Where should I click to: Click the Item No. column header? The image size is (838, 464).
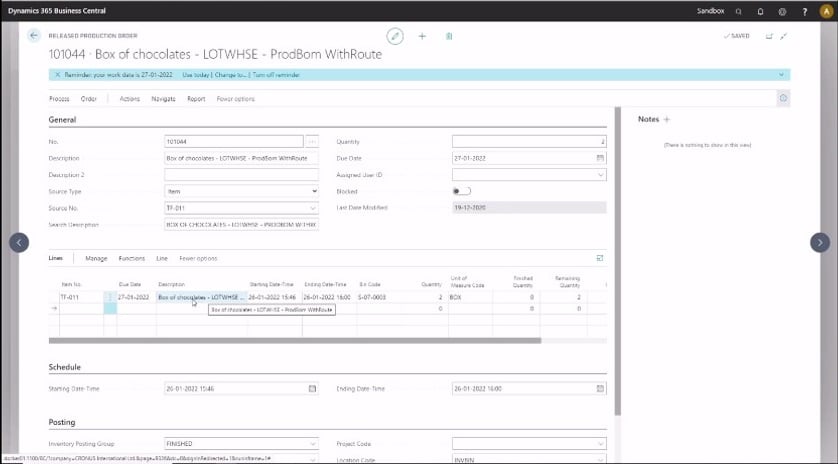[72, 284]
